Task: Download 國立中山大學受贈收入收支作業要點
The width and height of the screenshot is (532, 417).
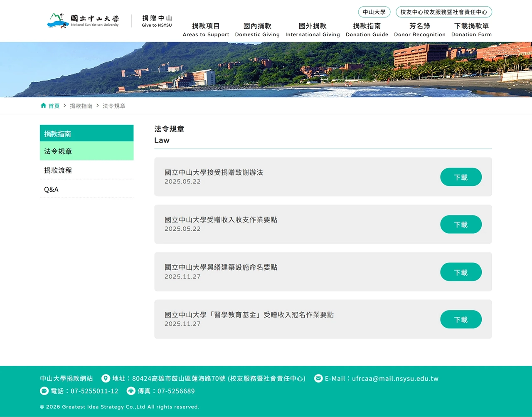Action: tap(461, 225)
